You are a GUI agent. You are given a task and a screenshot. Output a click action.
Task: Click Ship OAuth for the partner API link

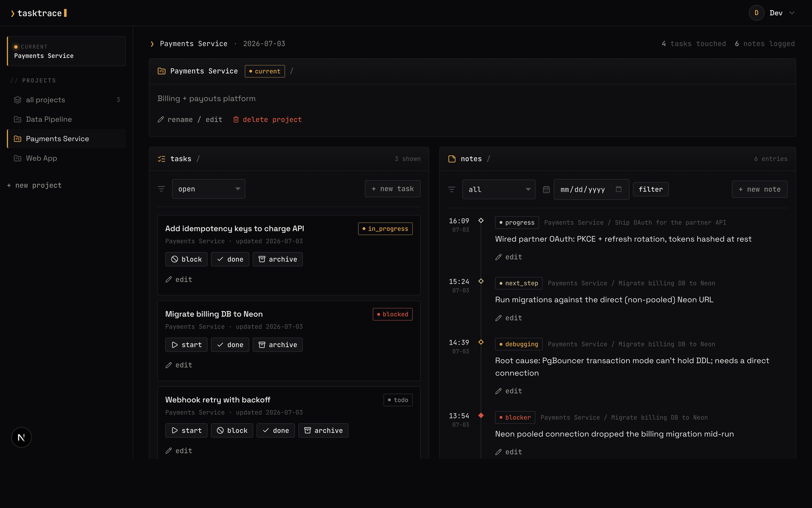(x=671, y=223)
